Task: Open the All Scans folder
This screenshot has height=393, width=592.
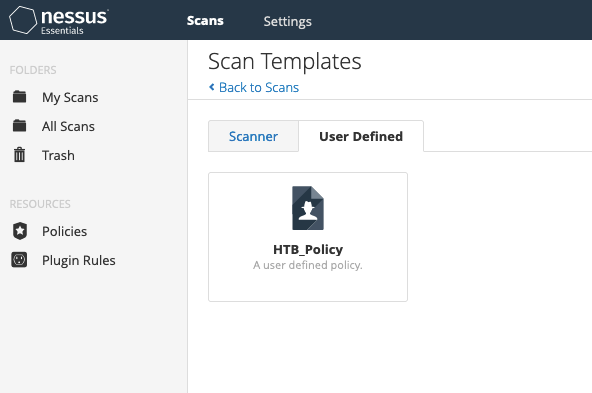Action: [68, 126]
